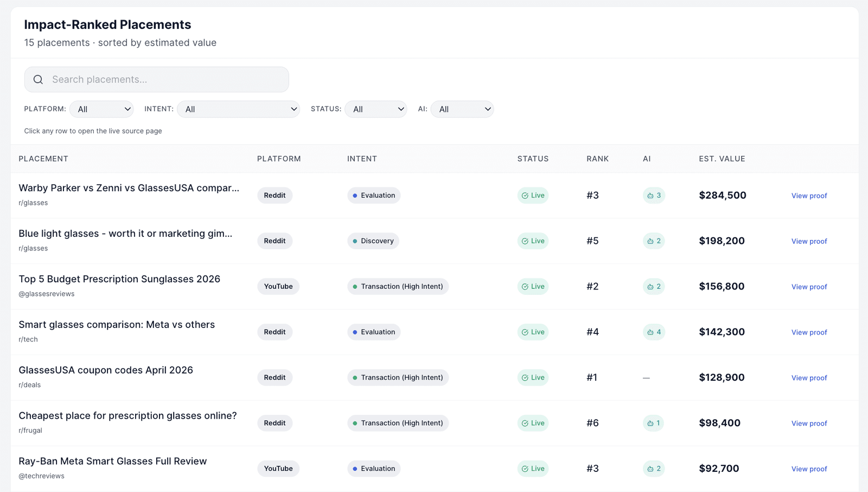Click the #1 rank value

[x=592, y=378]
